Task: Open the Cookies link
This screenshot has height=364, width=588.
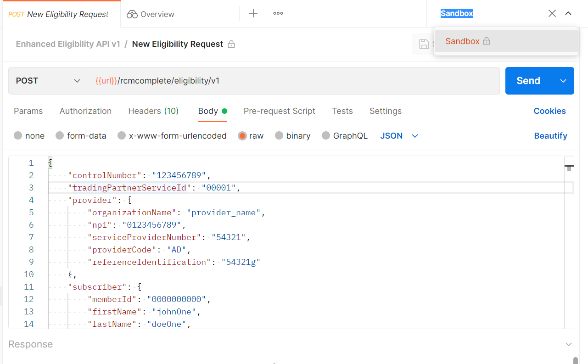Action: [549, 111]
